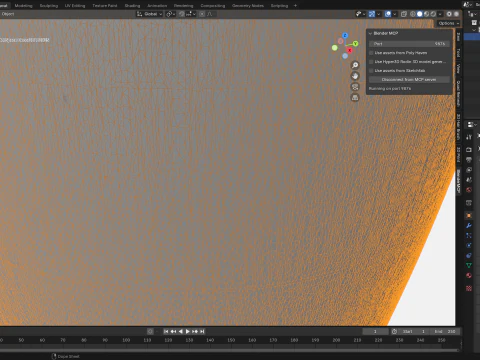The image size is (480, 360).
Task: Open the Shading workspace tab
Action: point(132,6)
